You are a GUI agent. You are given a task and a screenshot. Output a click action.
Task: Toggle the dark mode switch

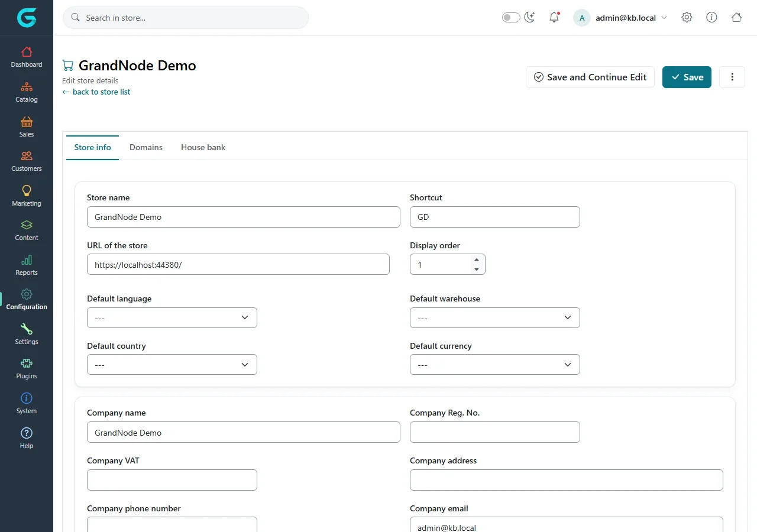coord(511,18)
